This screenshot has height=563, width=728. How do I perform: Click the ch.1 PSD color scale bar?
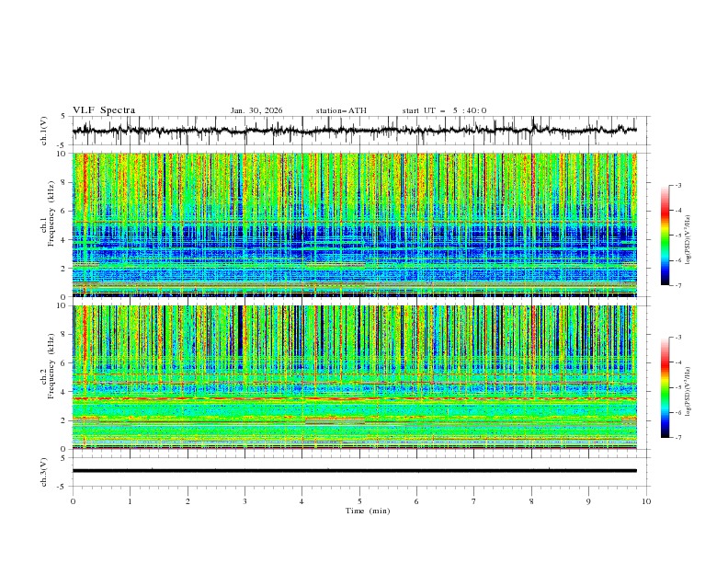(665, 236)
